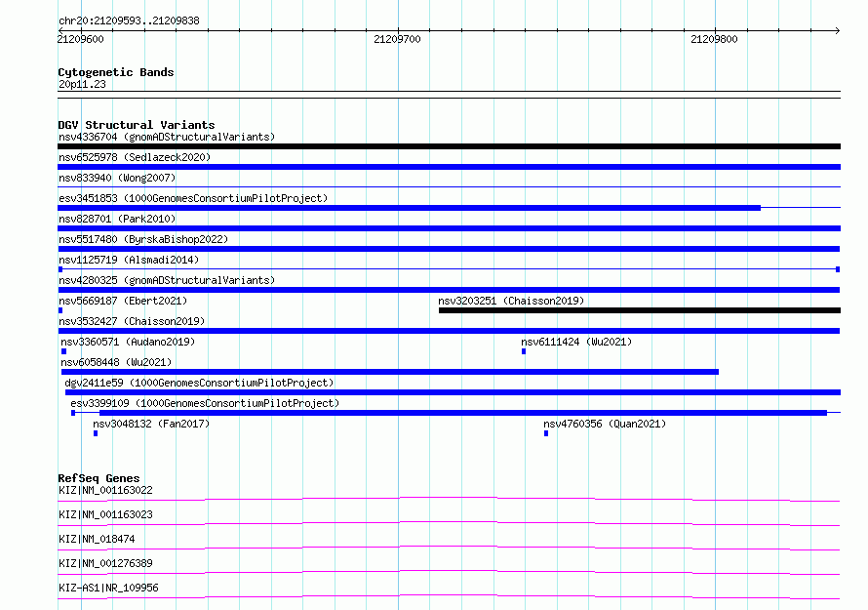Click the blue nsv3048132 marker
The height and width of the screenshot is (610, 868).
point(96,433)
